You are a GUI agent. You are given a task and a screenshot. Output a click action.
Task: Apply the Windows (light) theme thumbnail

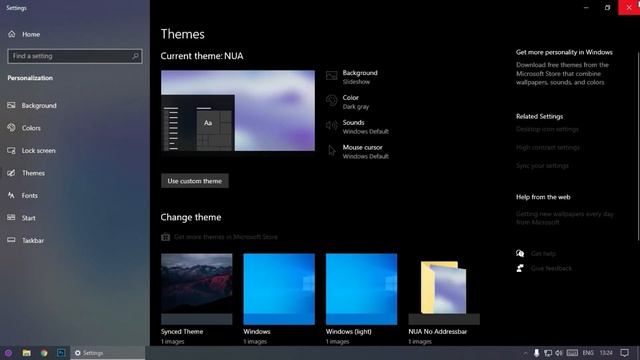pyautogui.click(x=361, y=289)
